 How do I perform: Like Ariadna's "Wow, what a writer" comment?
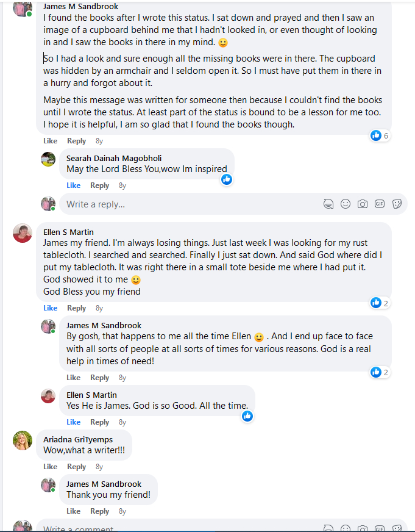[51, 467]
